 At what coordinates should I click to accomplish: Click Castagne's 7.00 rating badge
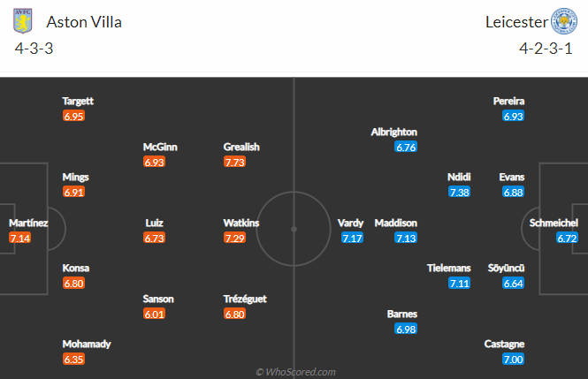(x=514, y=360)
